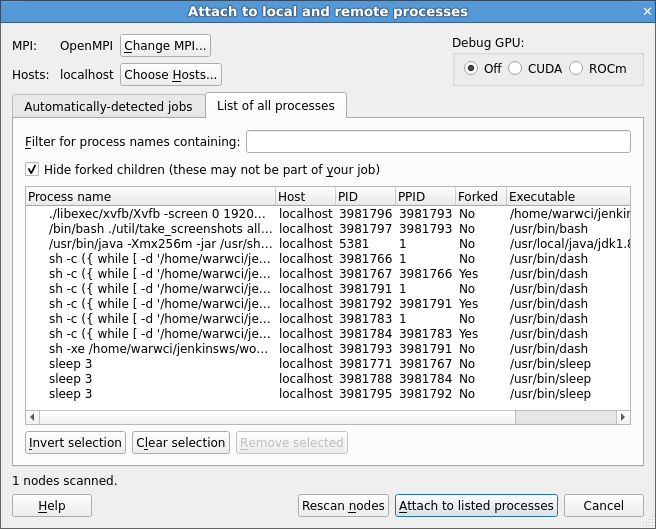Screen dimensions: 656x529
Task: Sort by the Forked column header
Action: coord(481,196)
